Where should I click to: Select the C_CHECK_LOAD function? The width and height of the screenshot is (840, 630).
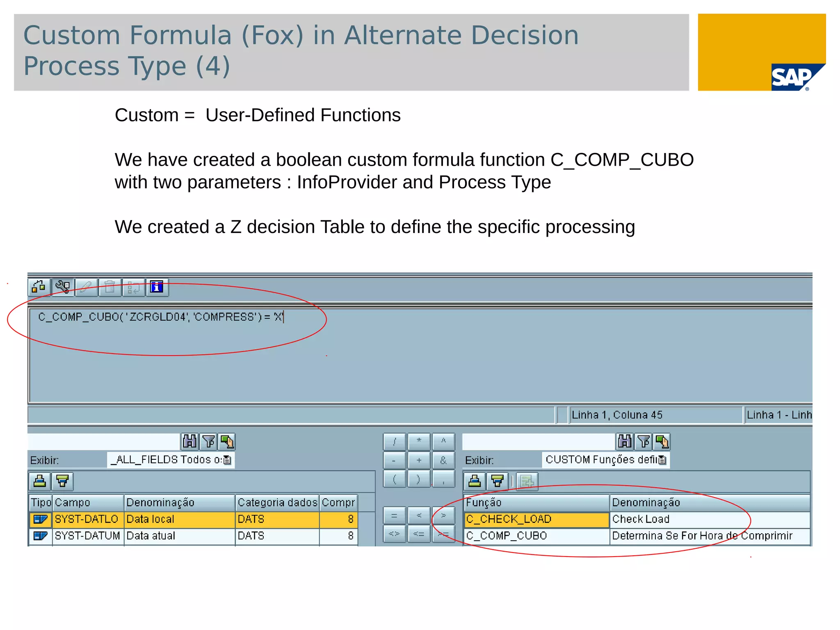(536, 520)
